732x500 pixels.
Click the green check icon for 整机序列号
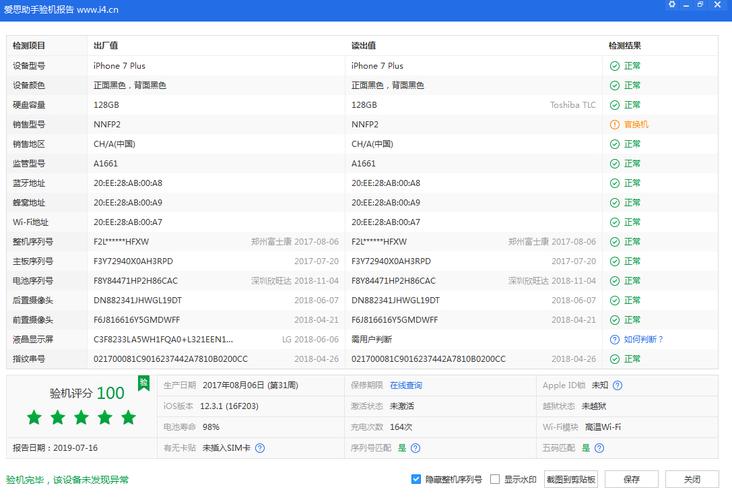[x=615, y=242]
